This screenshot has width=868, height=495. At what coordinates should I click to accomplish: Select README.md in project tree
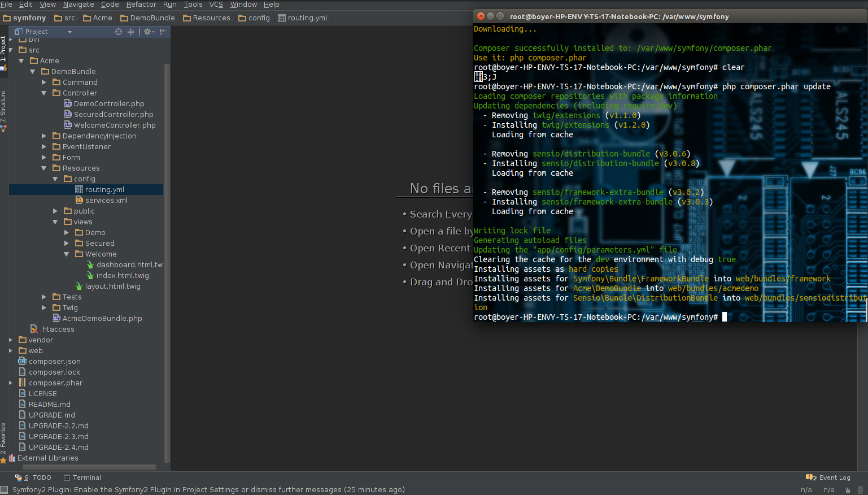(50, 405)
